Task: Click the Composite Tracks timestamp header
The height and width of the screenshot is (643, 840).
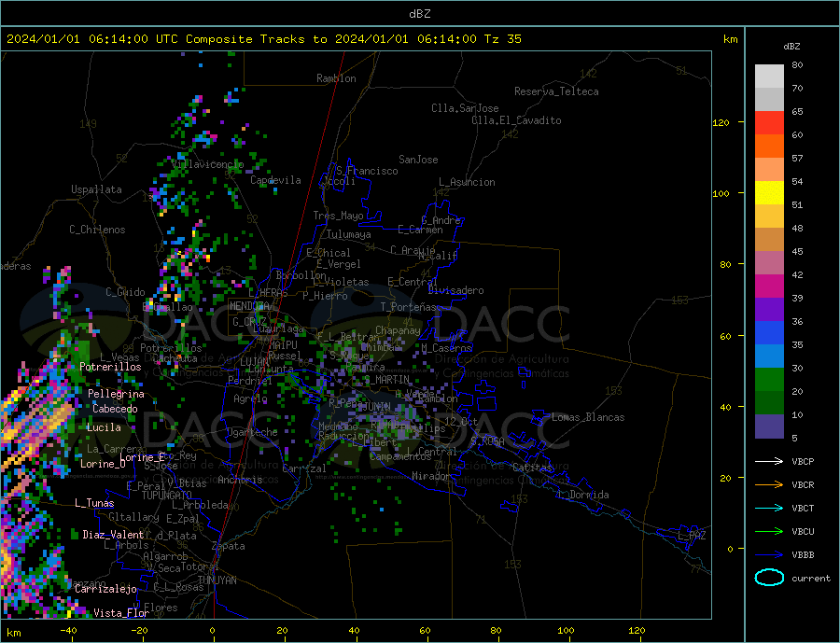Action: point(263,39)
